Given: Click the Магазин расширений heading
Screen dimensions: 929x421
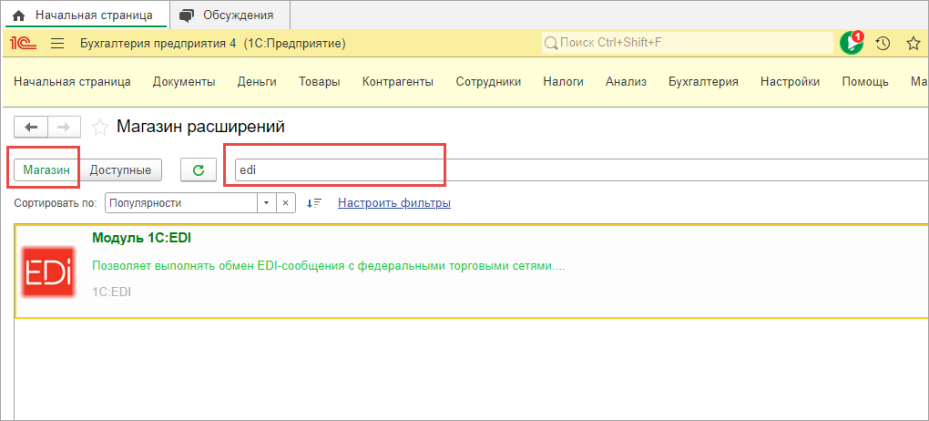Looking at the screenshot, I should (201, 127).
